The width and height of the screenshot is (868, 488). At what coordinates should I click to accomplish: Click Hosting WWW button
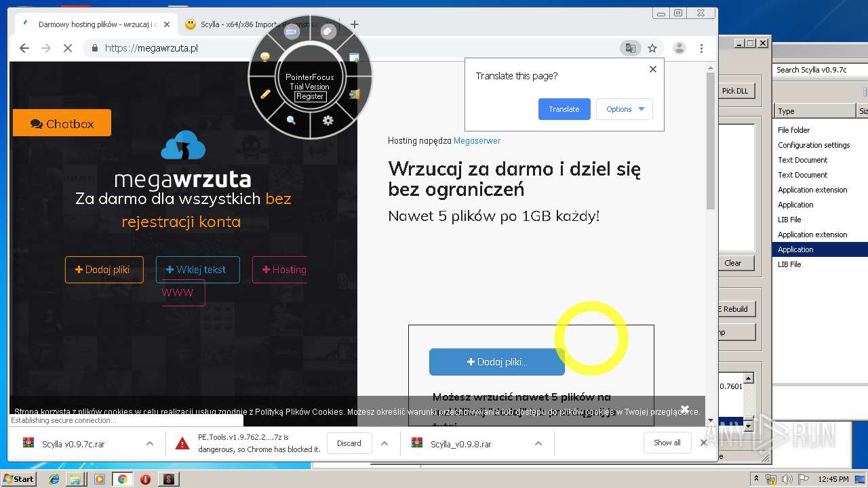(279, 270)
